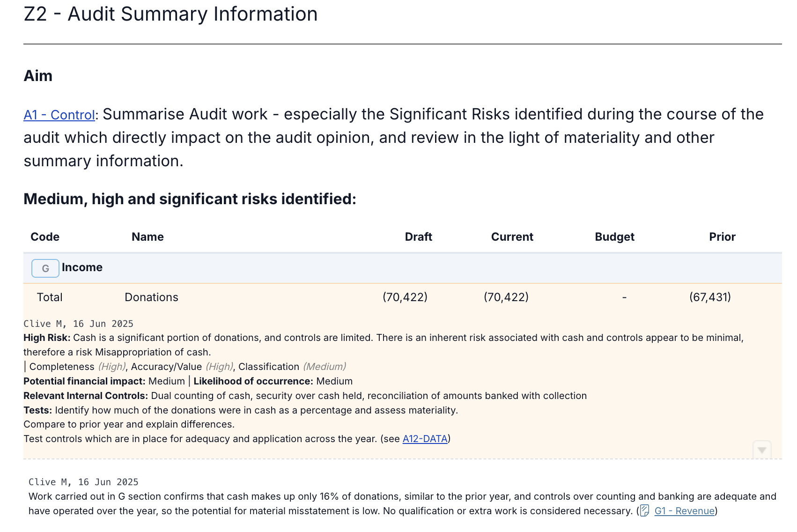The width and height of the screenshot is (797, 532).
Task: Select the Total cell in the Donations row
Action: click(50, 297)
